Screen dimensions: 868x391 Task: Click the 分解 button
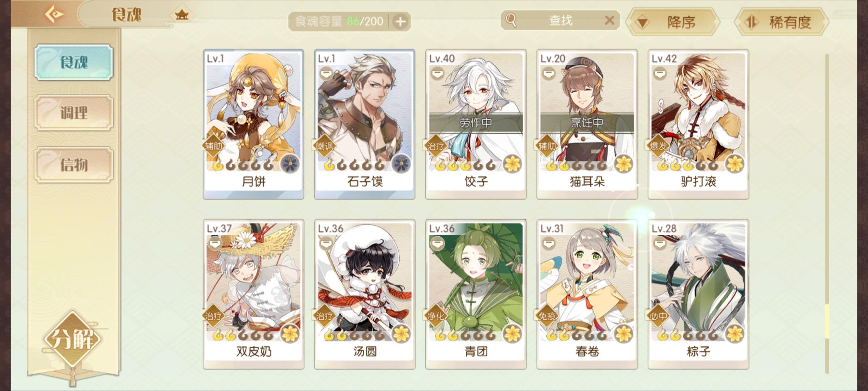click(x=73, y=340)
